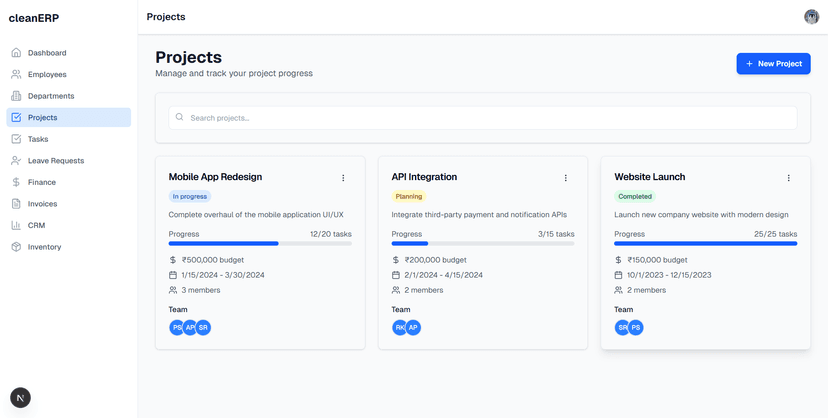
Task: Click the Leave Requests user-check icon
Action: tap(16, 160)
